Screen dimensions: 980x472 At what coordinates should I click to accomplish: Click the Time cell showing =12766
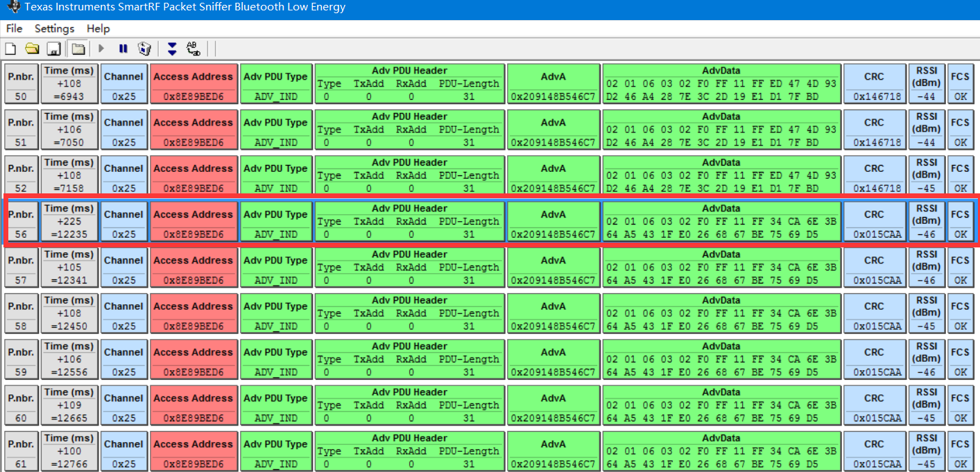[69, 451]
